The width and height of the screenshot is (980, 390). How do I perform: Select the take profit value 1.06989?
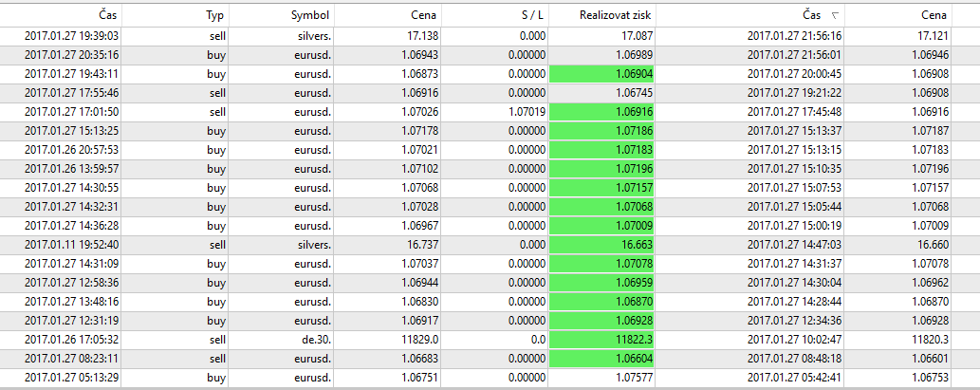pos(634,55)
